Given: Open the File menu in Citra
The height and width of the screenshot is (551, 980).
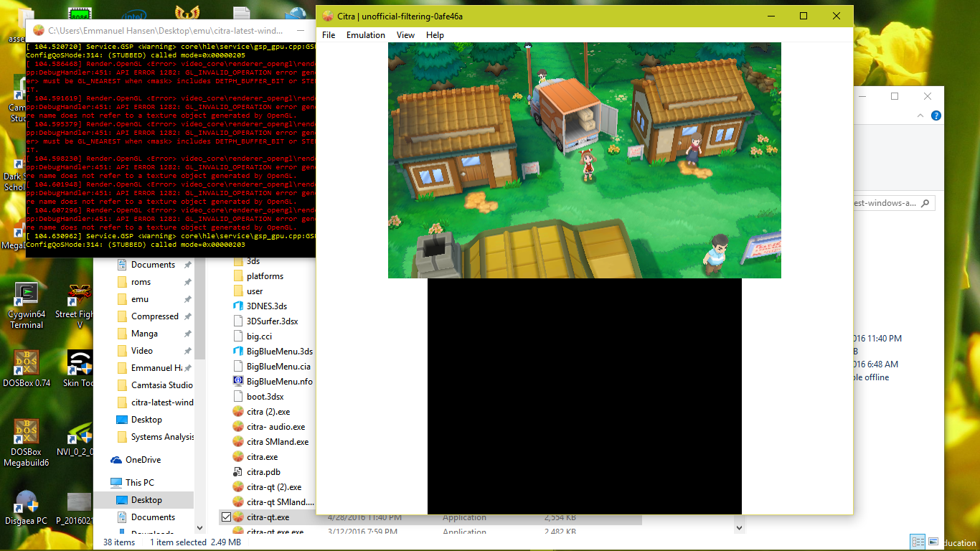Looking at the screenshot, I should point(329,35).
